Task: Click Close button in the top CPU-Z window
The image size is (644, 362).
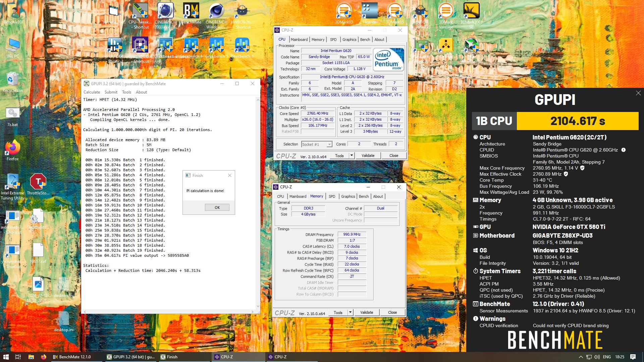Action: pyautogui.click(x=394, y=156)
